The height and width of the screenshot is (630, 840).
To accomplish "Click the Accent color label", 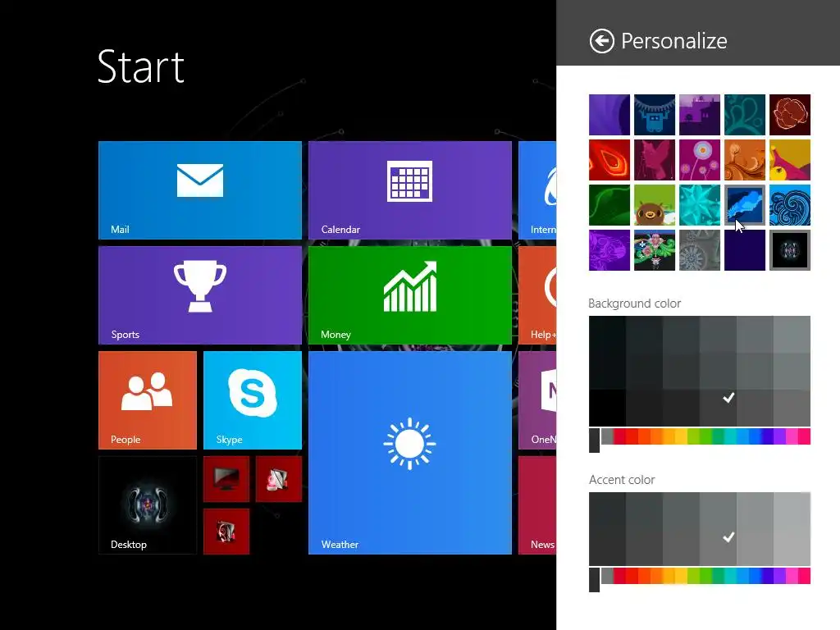I will click(x=622, y=480).
